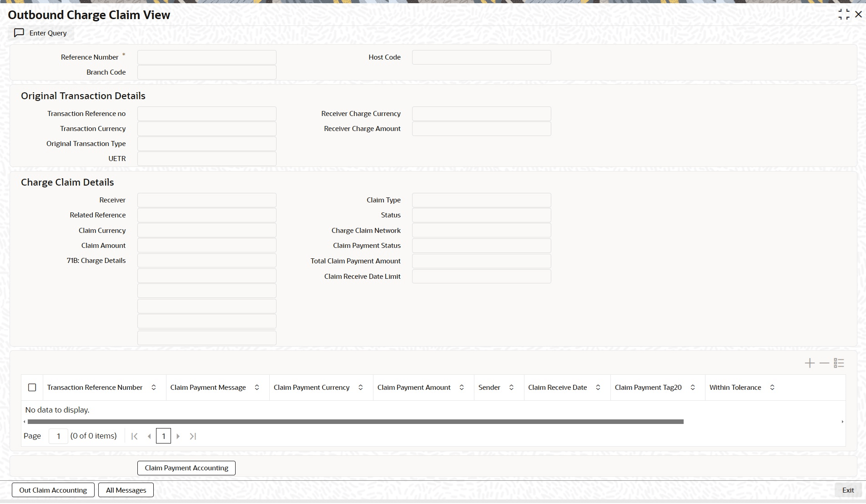Viewport: 866px width, 504px height.
Task: Close the Outbound Charge Claim View window
Action: (858, 15)
